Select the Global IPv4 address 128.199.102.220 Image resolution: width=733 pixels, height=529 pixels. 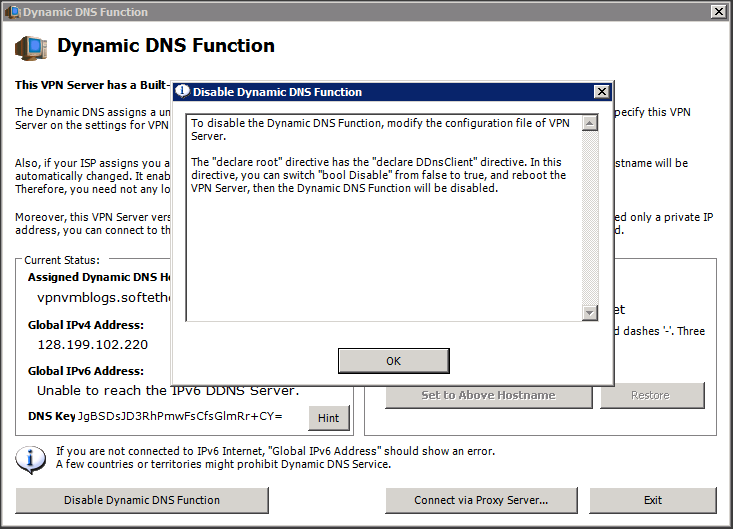[92, 344]
